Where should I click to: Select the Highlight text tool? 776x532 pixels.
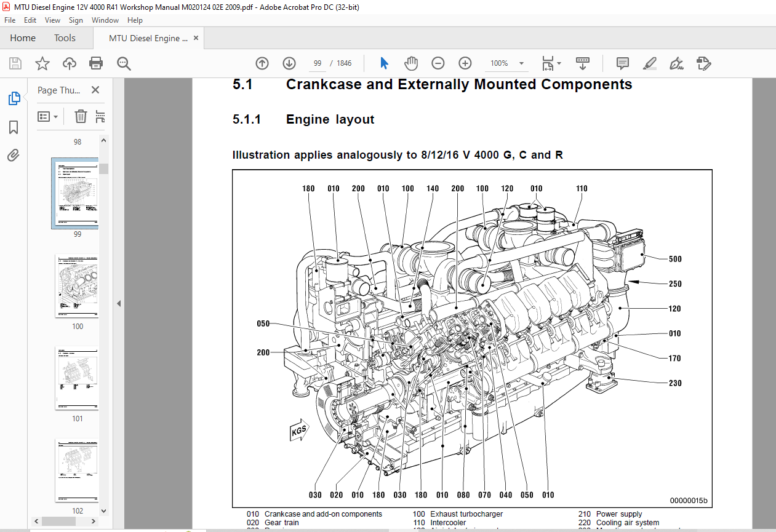649,63
